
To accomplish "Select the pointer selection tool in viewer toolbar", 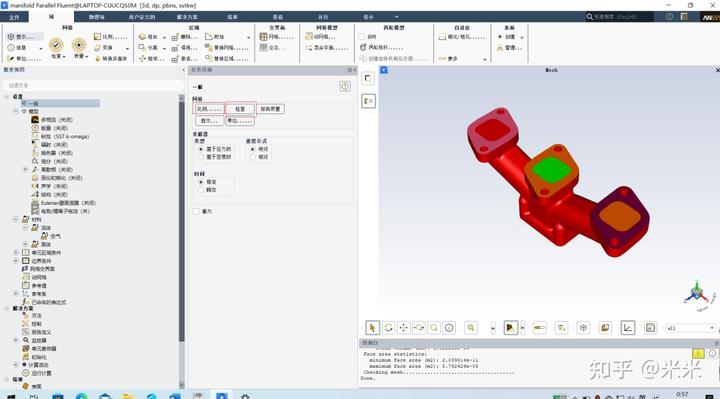I will [x=372, y=328].
